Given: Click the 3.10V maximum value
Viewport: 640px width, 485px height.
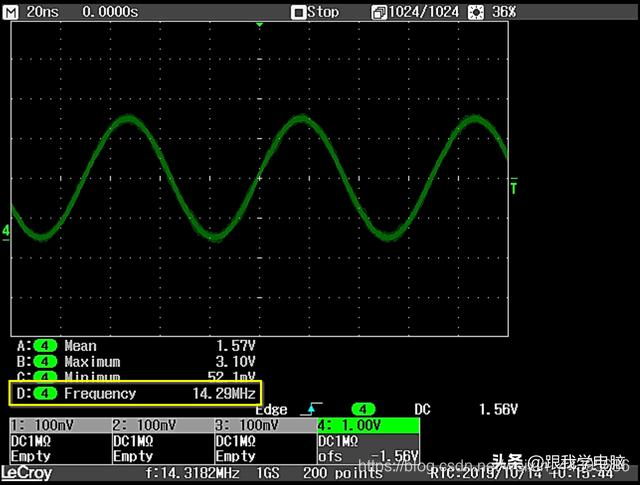Looking at the screenshot, I should pos(236,362).
